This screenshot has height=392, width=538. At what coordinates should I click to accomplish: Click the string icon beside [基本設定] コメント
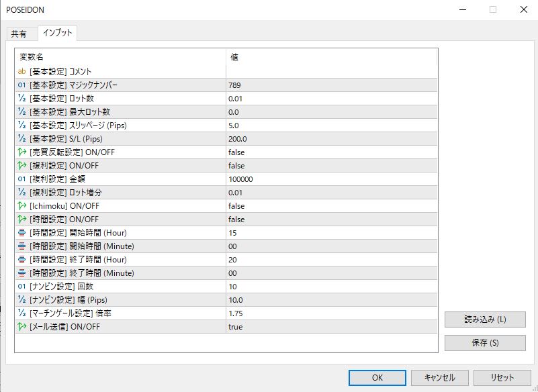coord(21,71)
